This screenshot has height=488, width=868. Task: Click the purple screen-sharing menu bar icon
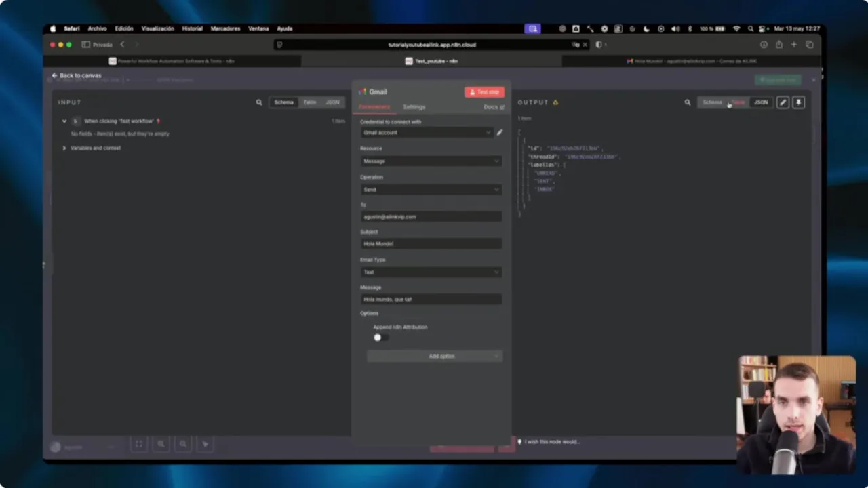(x=533, y=28)
